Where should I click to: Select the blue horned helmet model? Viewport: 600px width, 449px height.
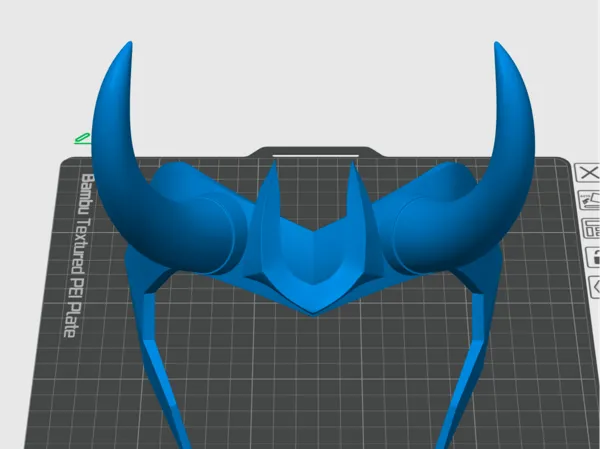(313, 245)
